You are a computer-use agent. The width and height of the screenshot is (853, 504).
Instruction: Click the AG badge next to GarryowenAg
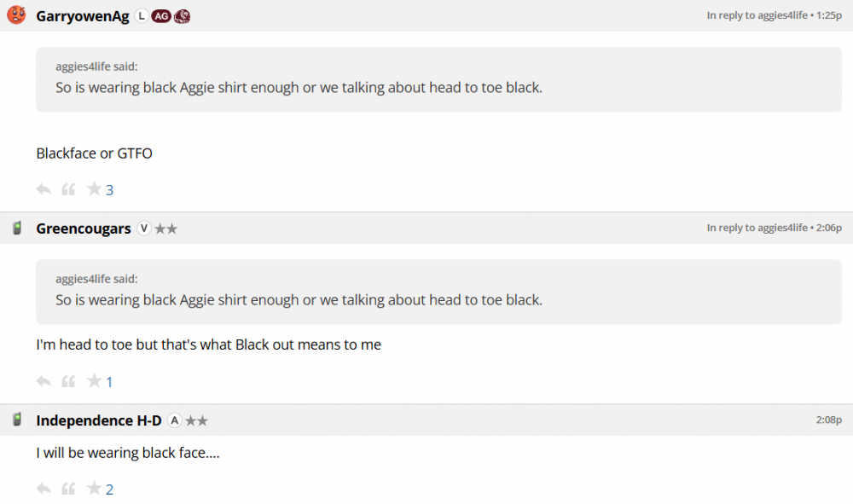pyautogui.click(x=160, y=16)
